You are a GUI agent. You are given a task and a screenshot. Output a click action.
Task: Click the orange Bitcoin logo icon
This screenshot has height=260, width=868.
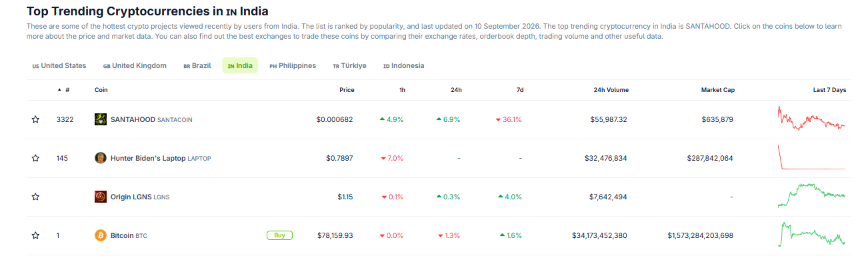coord(101,235)
